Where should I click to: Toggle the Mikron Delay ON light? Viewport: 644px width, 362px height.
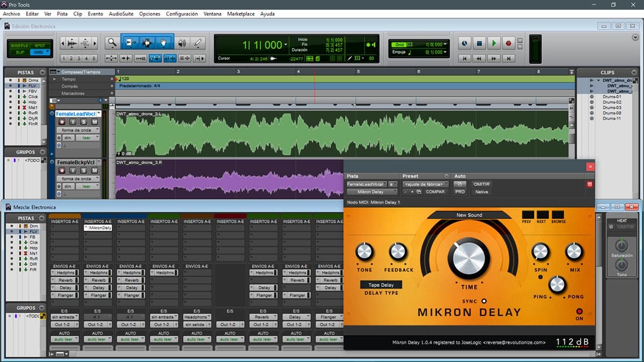coord(579,312)
